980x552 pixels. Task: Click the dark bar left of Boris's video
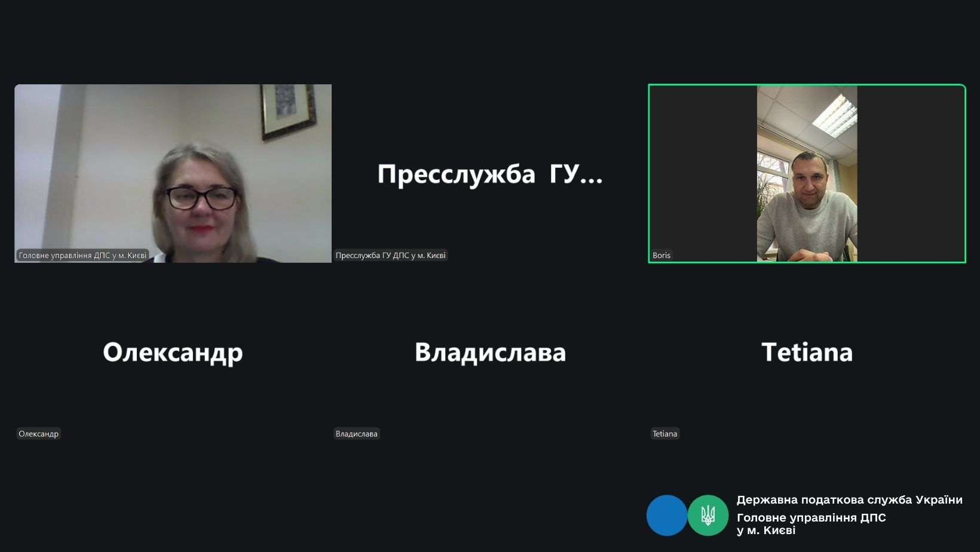(x=703, y=173)
